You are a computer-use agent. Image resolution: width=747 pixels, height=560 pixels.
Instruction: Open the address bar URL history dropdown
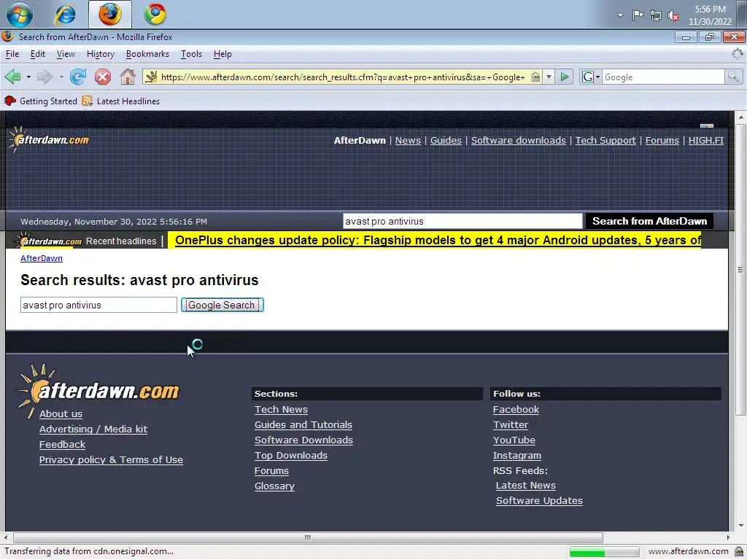pyautogui.click(x=549, y=77)
